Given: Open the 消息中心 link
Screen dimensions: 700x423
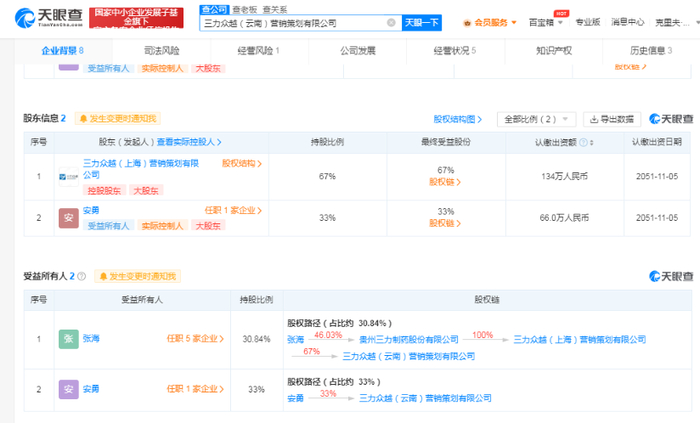Looking at the screenshot, I should [x=627, y=22].
